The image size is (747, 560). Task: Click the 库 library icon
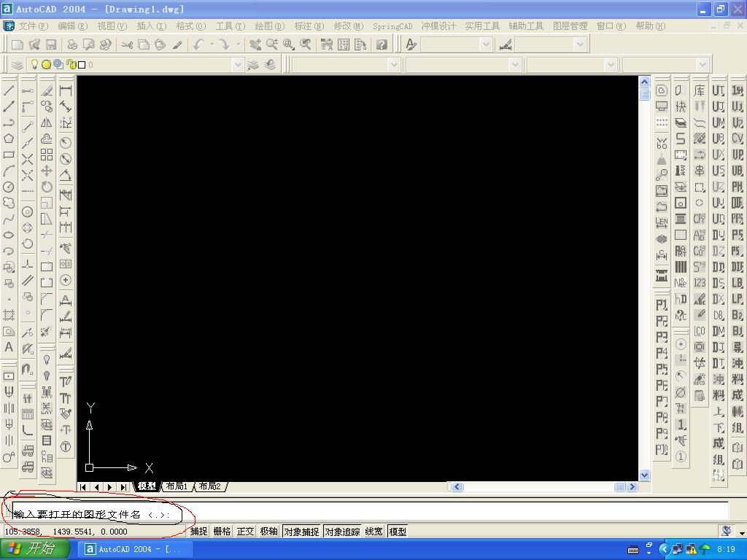coord(700,90)
